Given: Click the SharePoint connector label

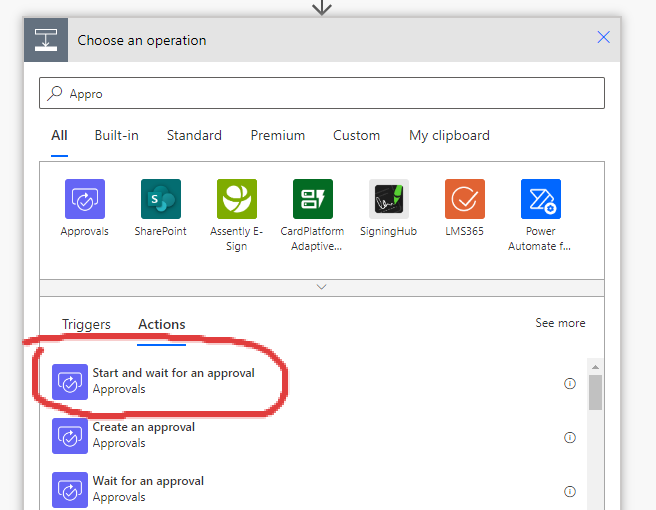Looking at the screenshot, I should [160, 231].
